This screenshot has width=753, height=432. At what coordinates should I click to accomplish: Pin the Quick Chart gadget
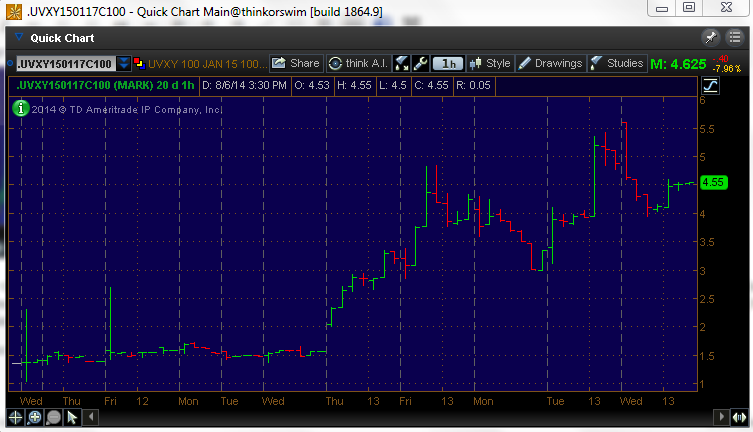tap(711, 38)
